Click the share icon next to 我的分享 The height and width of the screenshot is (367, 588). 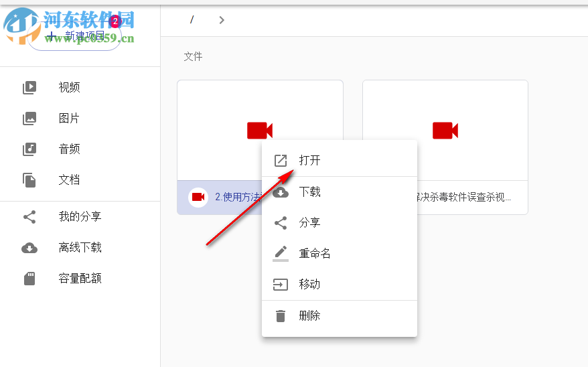29,217
